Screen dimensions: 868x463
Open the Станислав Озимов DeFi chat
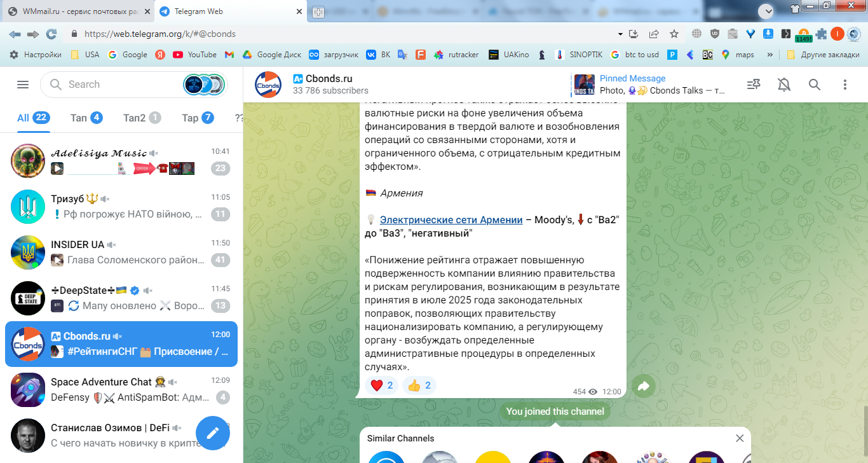point(121,436)
